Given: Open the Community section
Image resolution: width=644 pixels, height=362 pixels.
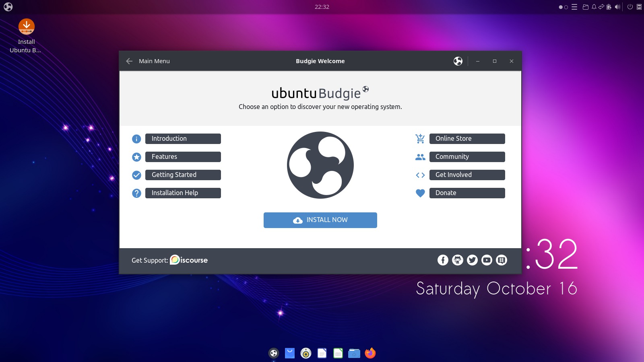Looking at the screenshot, I should coord(467,157).
